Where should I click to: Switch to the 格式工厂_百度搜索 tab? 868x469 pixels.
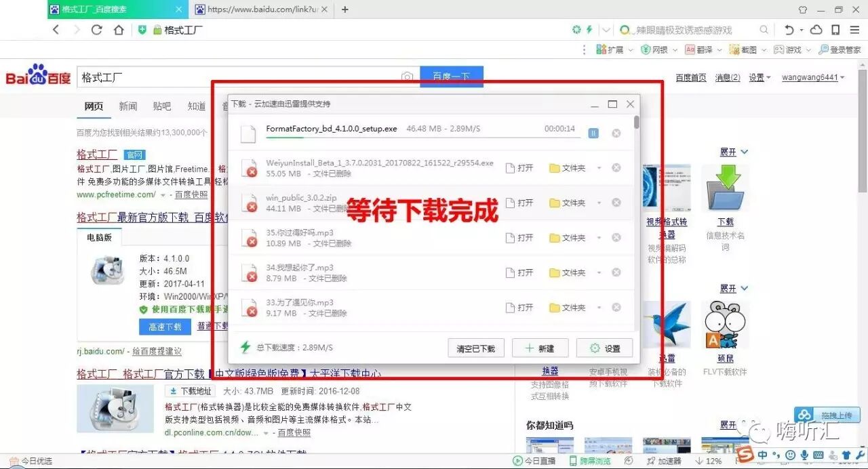(117, 9)
